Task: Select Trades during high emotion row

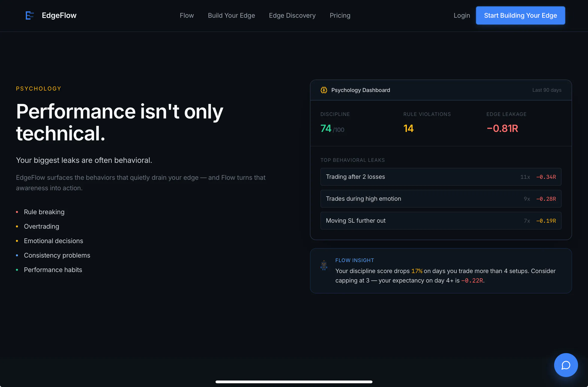Action: point(441,199)
